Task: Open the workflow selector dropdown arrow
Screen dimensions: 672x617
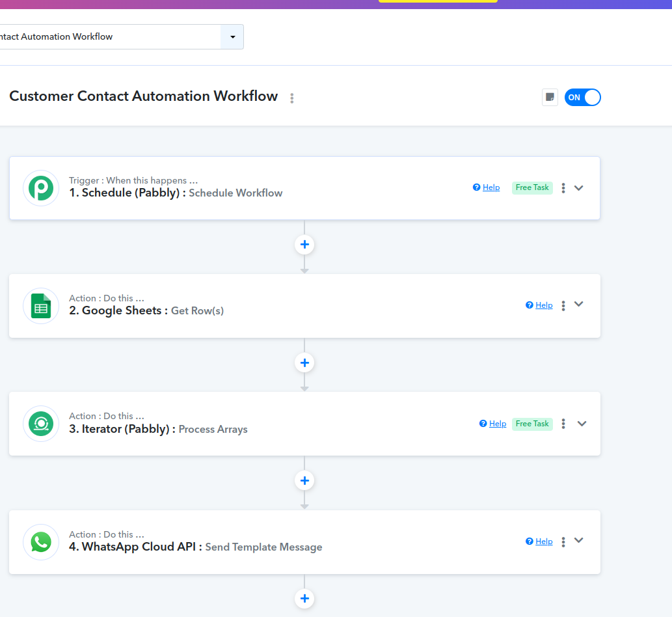Action: point(232,37)
